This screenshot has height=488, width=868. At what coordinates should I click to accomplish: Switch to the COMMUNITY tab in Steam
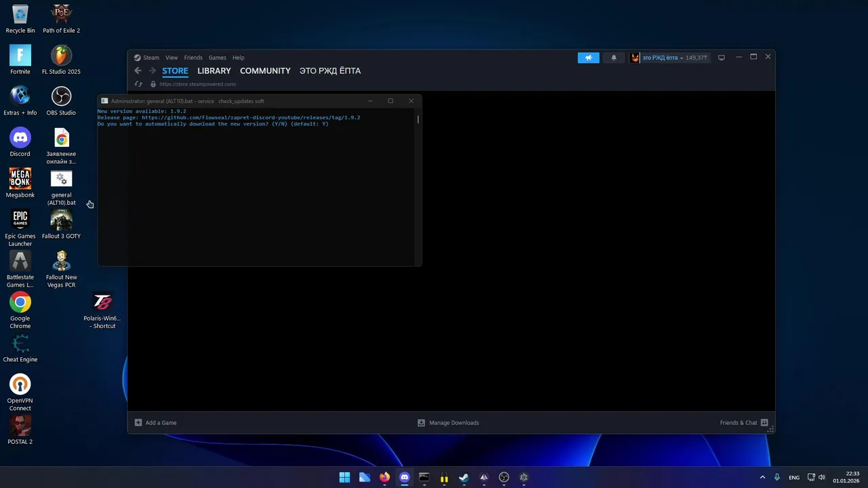pos(265,70)
